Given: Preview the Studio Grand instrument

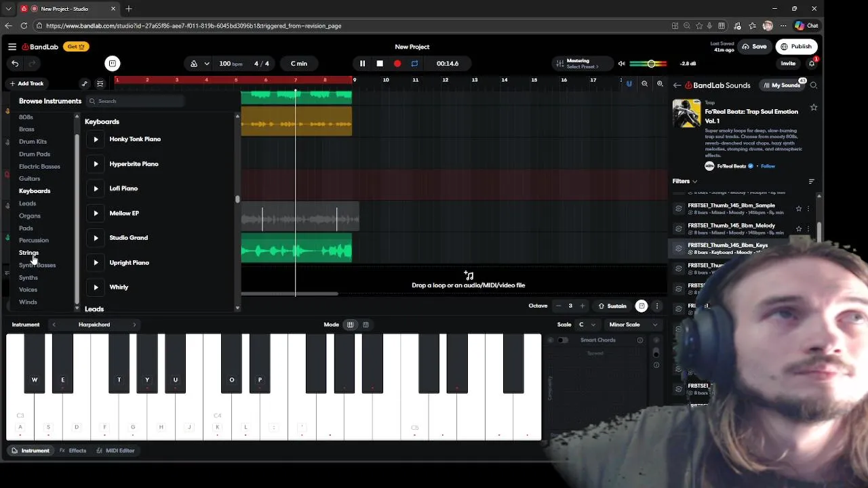Looking at the screenshot, I should (x=96, y=238).
